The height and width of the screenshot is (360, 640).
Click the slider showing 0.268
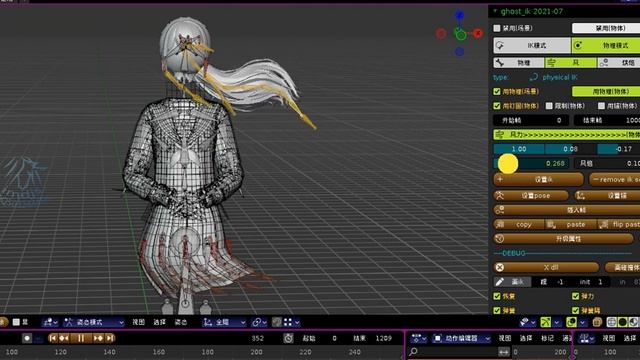532,163
